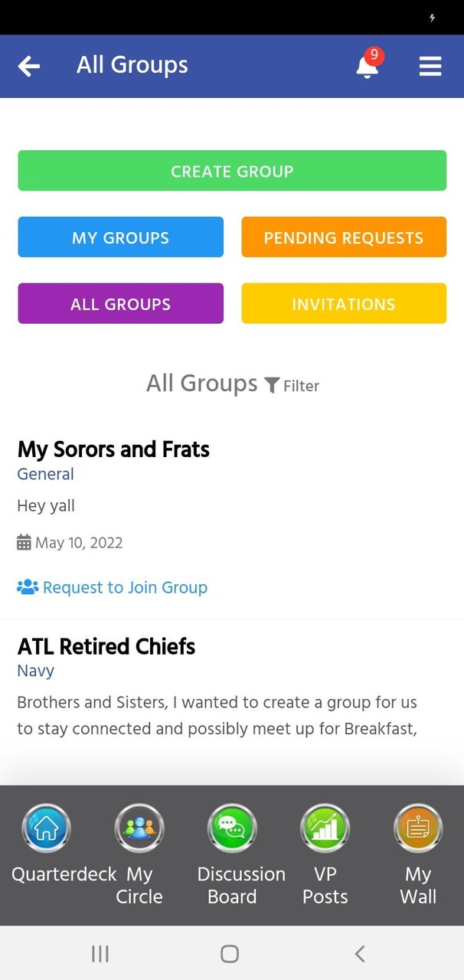This screenshot has height=980, width=464.
Task: Tap the VP Posts chart icon
Action: 325,828
